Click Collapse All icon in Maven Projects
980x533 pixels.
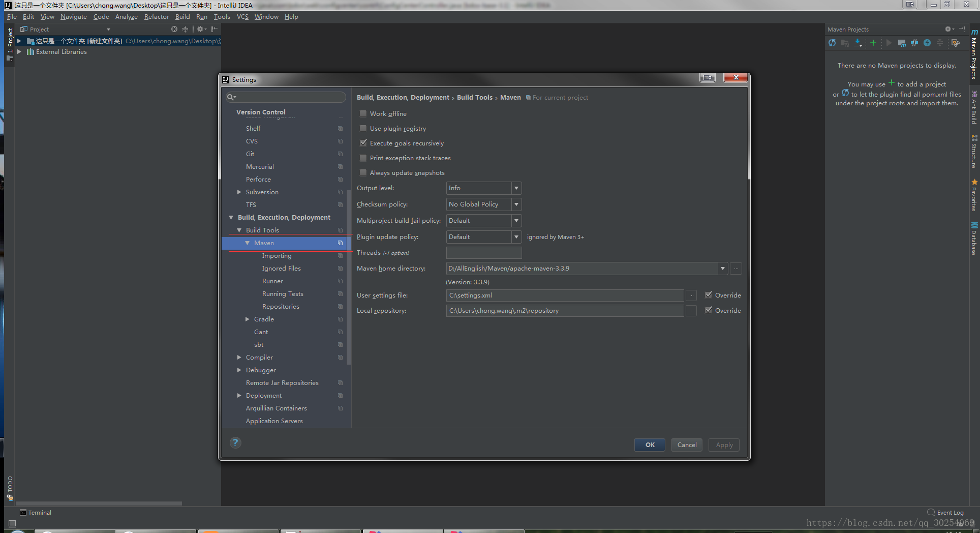[940, 43]
